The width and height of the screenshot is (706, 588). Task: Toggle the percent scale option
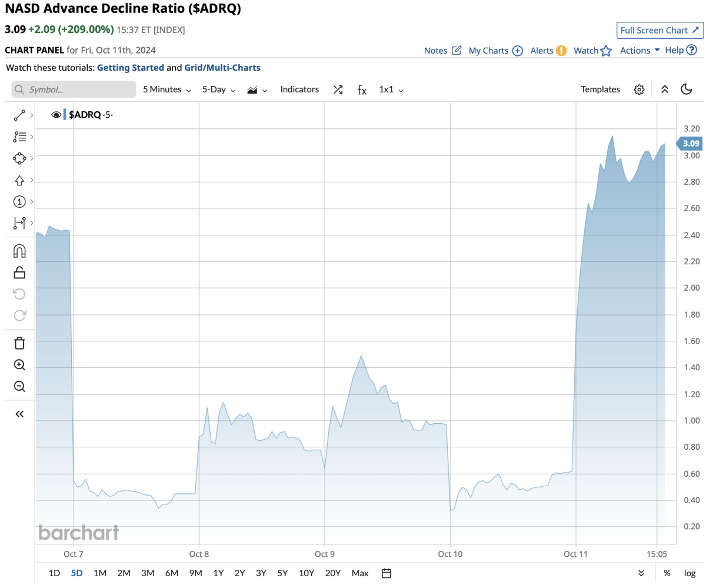(x=667, y=573)
